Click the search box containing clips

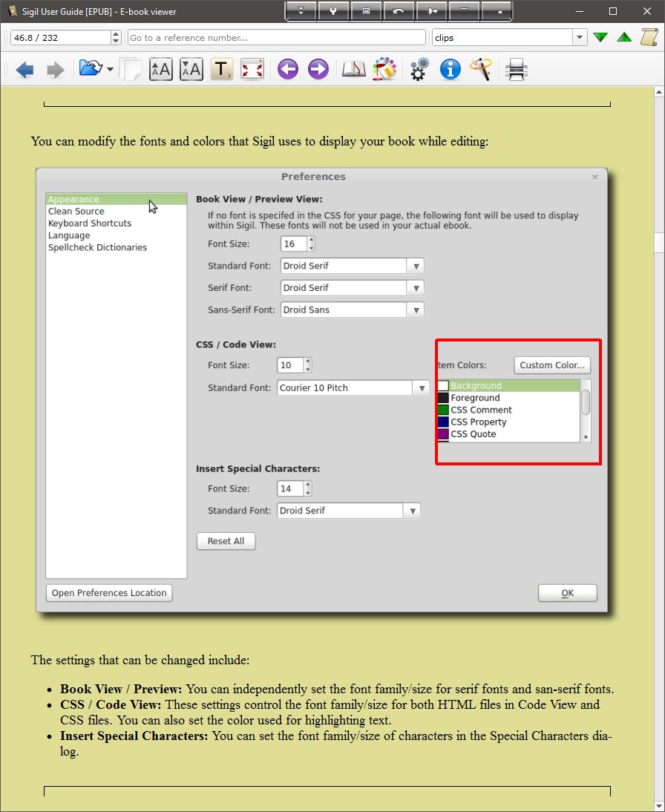(x=502, y=37)
